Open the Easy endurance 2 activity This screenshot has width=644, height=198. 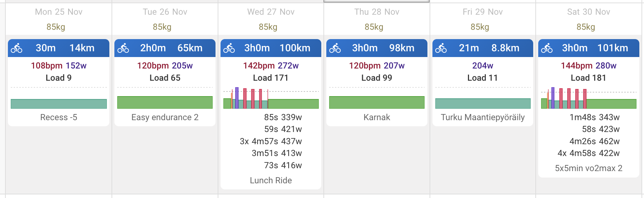click(165, 117)
